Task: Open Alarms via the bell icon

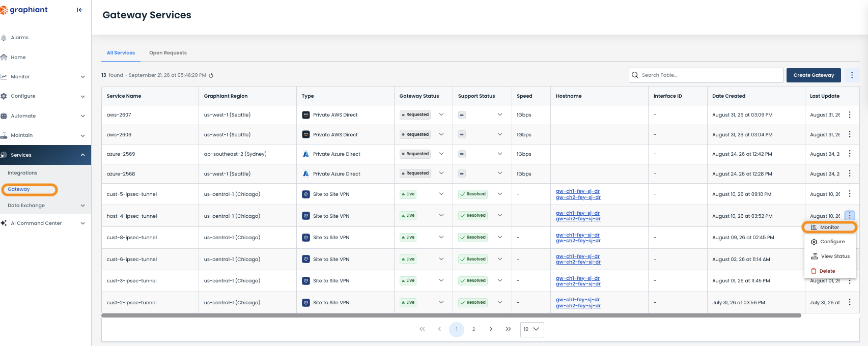Action: tap(4, 38)
